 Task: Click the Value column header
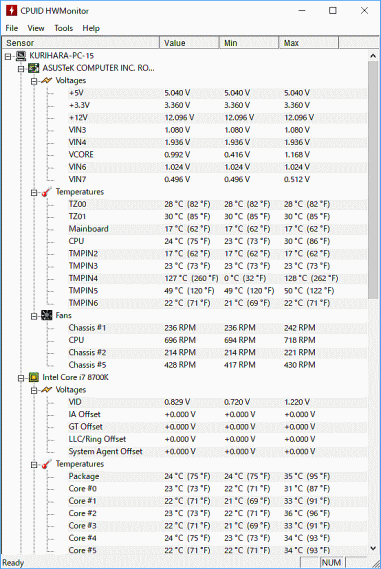189,43
